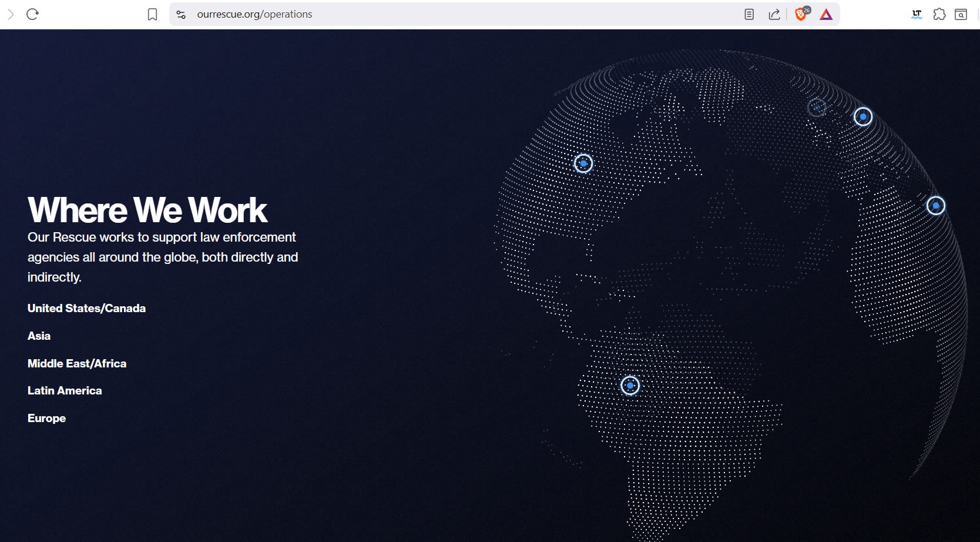
Task: Select the Middle East/Africa region
Action: pyautogui.click(x=77, y=363)
